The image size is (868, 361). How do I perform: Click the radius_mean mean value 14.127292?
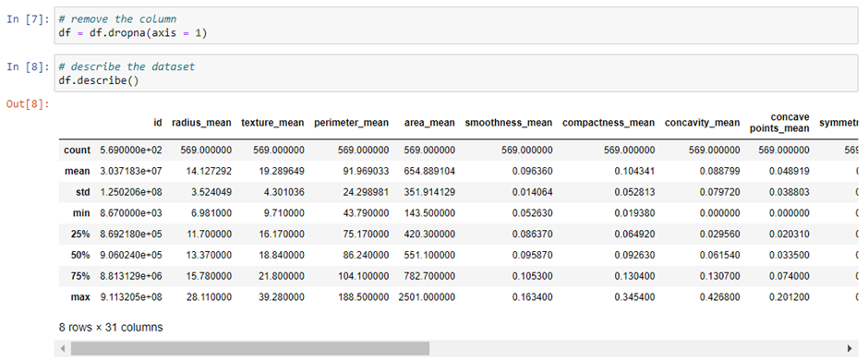click(x=209, y=172)
